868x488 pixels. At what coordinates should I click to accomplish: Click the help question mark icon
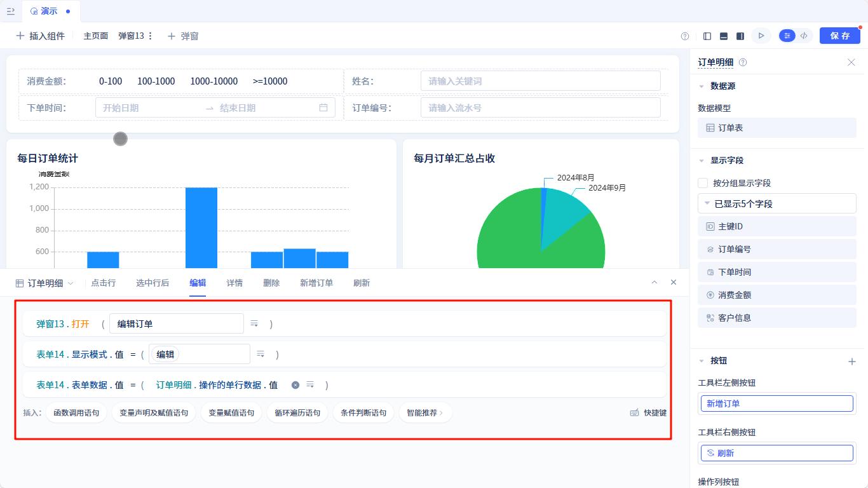[684, 36]
